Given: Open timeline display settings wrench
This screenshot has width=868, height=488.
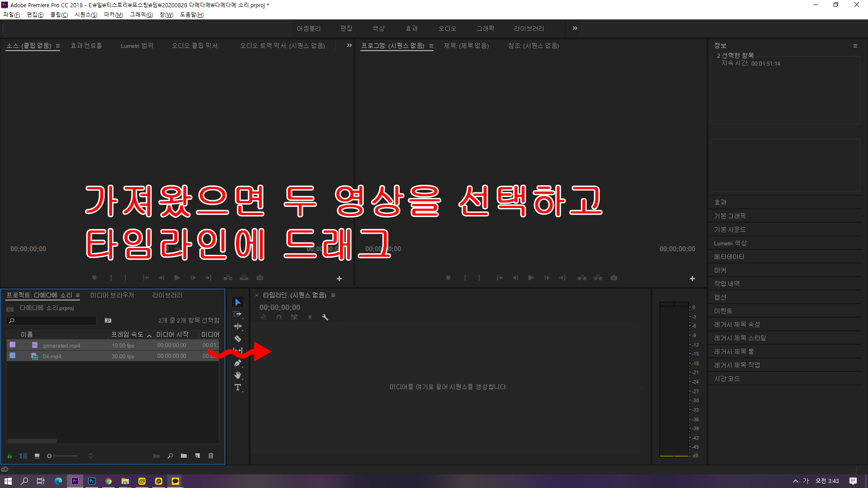Looking at the screenshot, I should tap(325, 317).
